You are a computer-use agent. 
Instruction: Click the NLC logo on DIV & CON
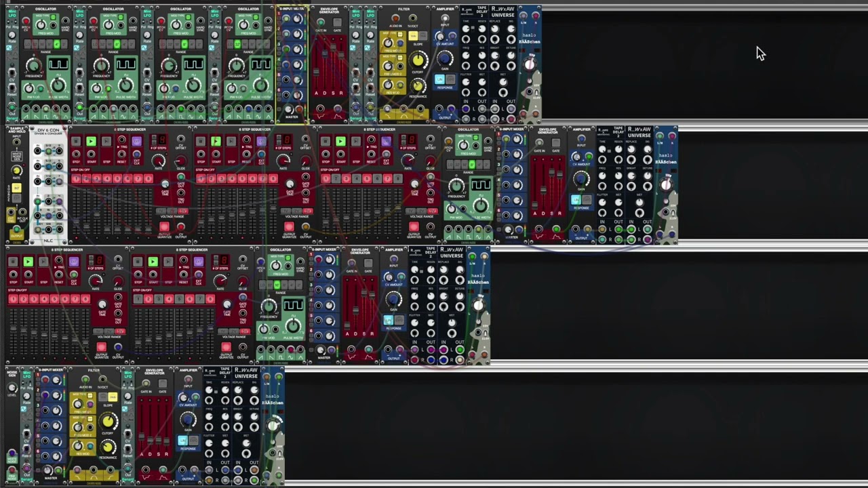(x=48, y=241)
